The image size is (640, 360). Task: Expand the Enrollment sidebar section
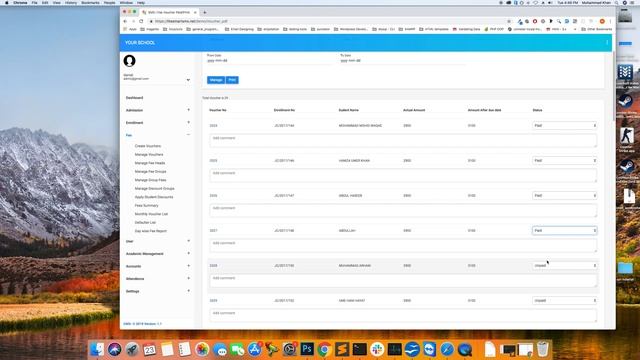point(188,122)
